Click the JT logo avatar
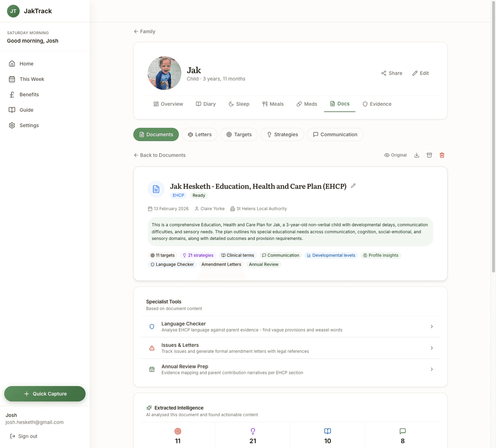The height and width of the screenshot is (448, 496). point(13,11)
